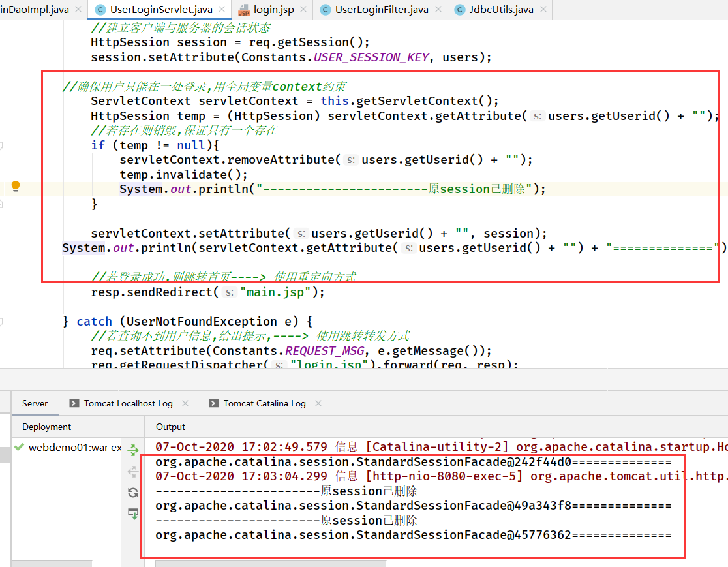Click the 17:02:49.579 Catalina-utility-2 log line
728x567 pixels.
pos(441,447)
